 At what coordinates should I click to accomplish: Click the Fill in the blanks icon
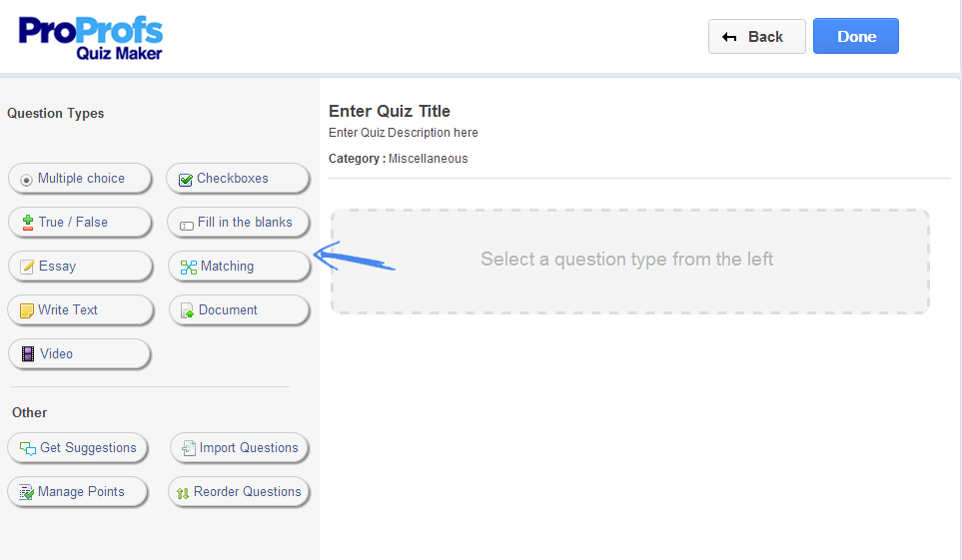pos(186,224)
